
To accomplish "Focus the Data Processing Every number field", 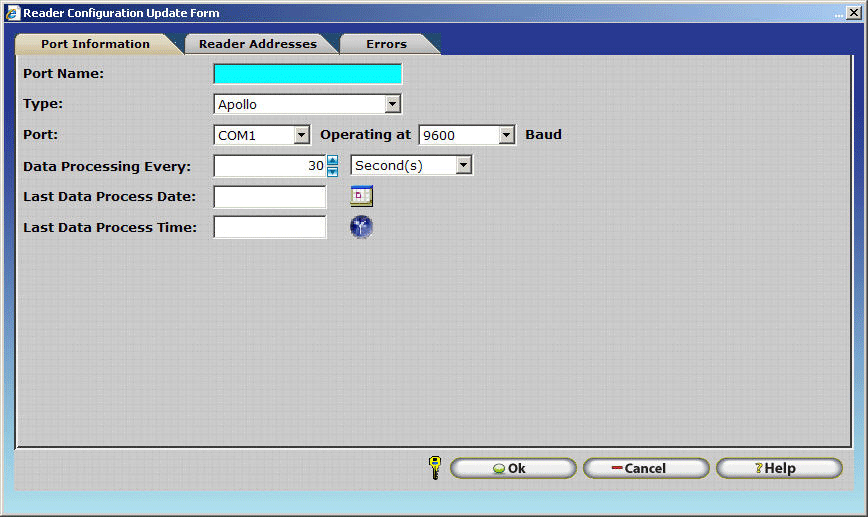I will pyautogui.click(x=269, y=166).
